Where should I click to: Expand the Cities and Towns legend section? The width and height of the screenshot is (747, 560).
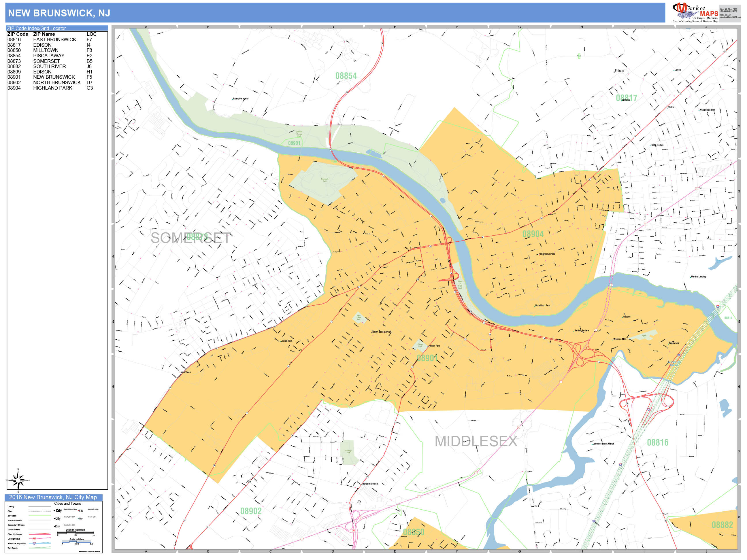[68, 504]
